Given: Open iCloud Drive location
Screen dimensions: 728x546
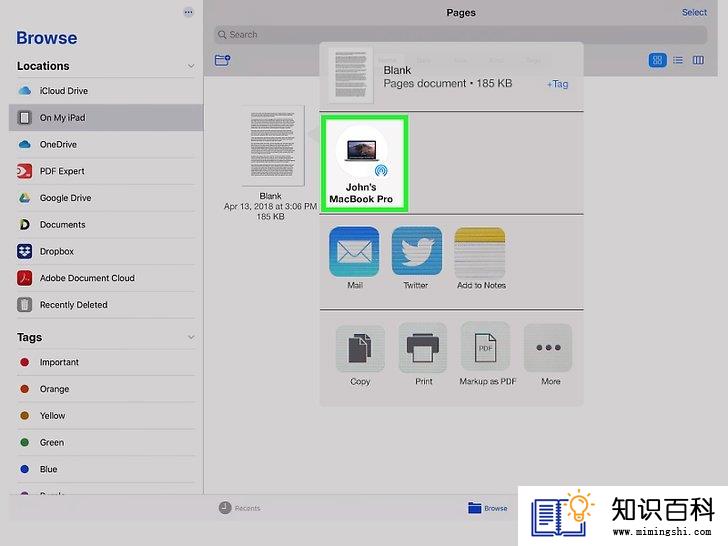Looking at the screenshot, I should pyautogui.click(x=106, y=91).
